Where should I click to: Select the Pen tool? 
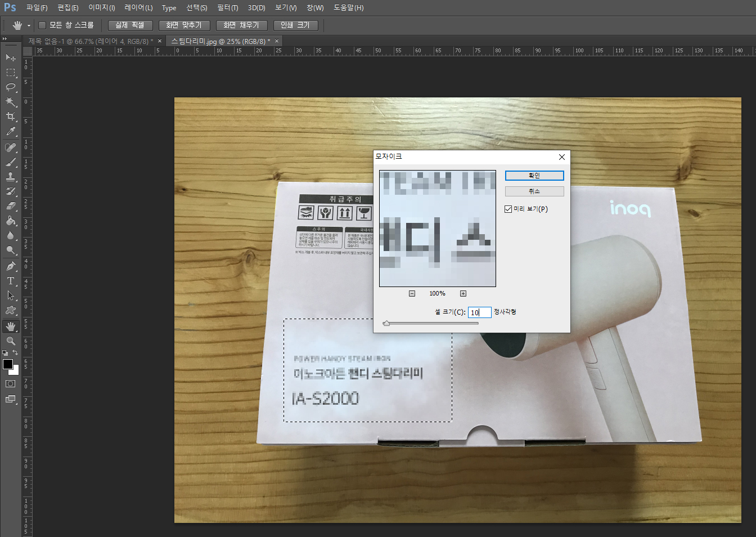point(11,266)
